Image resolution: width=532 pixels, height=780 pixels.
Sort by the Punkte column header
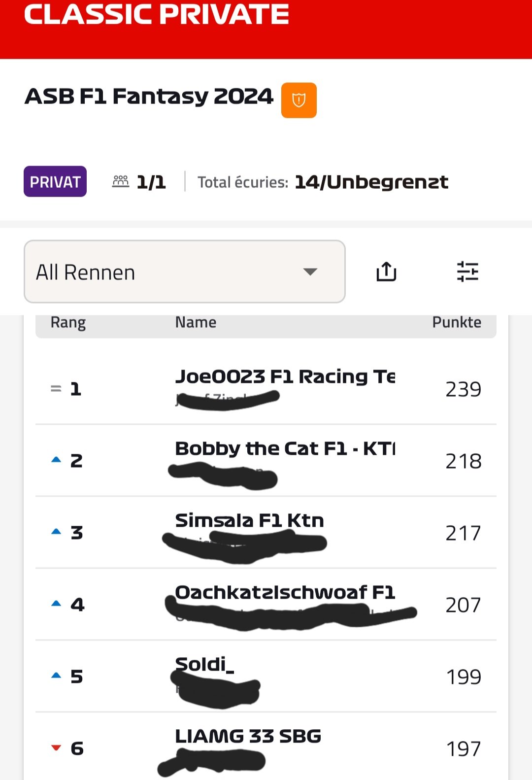click(457, 322)
